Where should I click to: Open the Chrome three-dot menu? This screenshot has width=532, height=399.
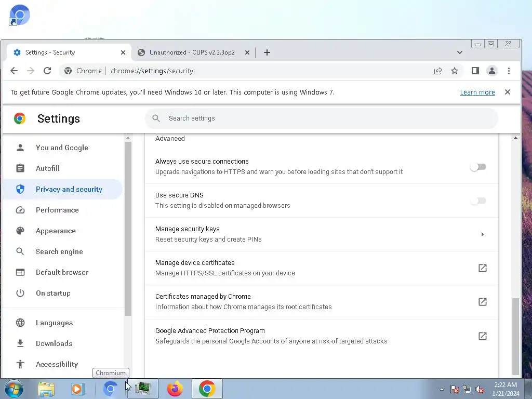click(x=509, y=71)
